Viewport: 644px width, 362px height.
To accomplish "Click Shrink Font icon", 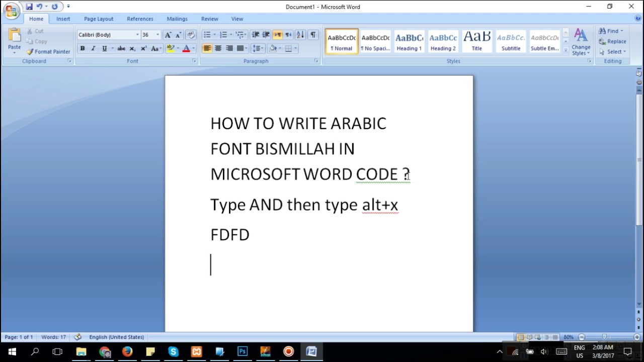I will tap(178, 35).
